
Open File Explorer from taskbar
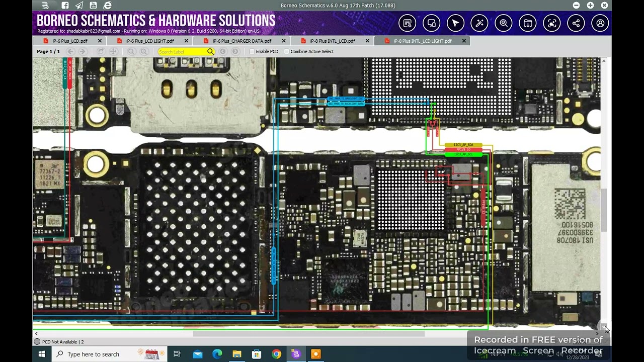tap(237, 354)
